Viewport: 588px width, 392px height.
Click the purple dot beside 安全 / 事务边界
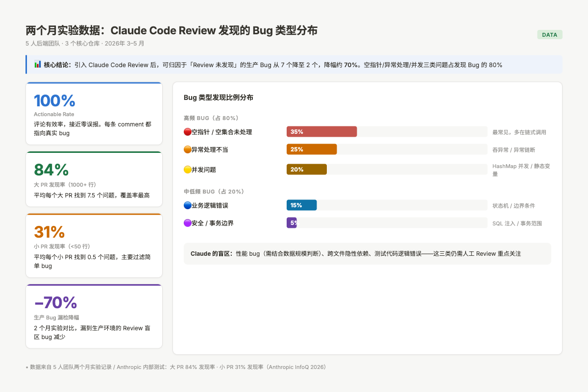187,223
